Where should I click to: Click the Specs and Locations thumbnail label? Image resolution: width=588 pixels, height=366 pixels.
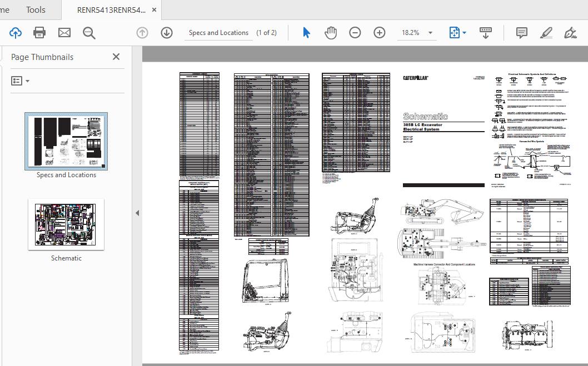click(66, 175)
